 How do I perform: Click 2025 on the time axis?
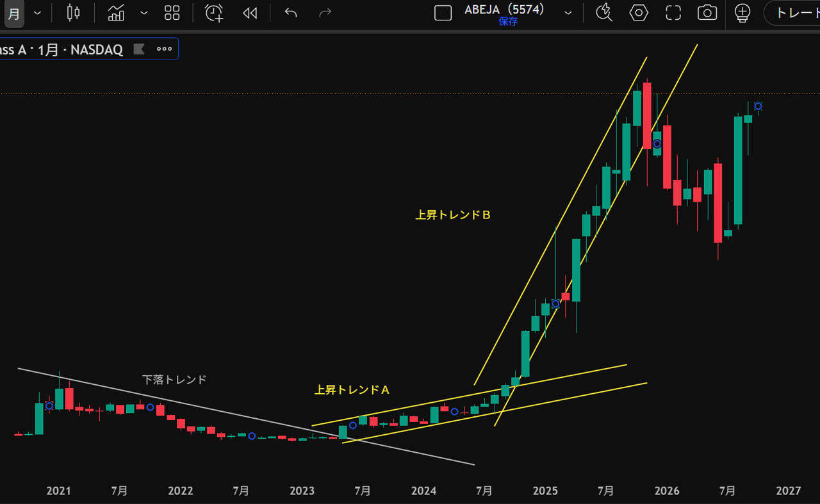[x=545, y=491]
